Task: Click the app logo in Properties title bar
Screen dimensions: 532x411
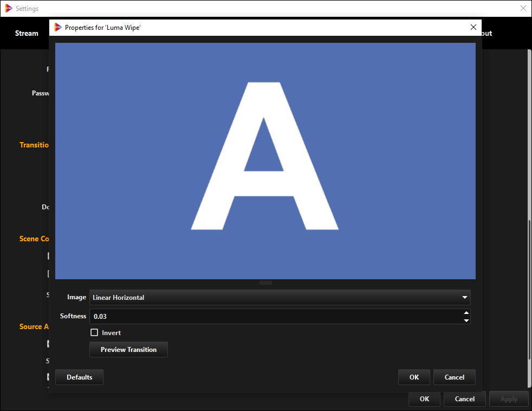Action: [x=58, y=27]
